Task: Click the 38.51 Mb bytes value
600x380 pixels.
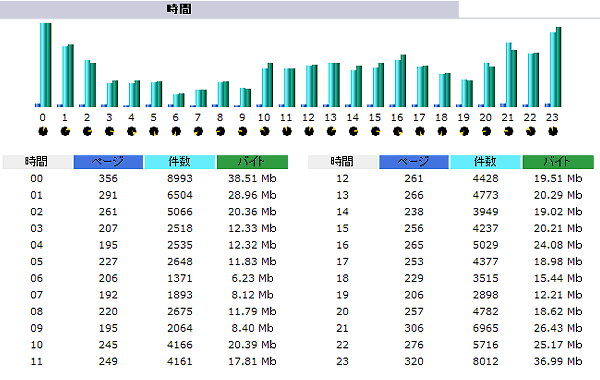Action: pos(252,178)
